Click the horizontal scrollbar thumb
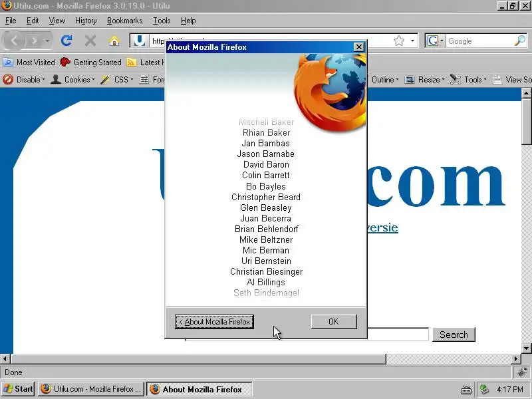 click(x=198, y=358)
